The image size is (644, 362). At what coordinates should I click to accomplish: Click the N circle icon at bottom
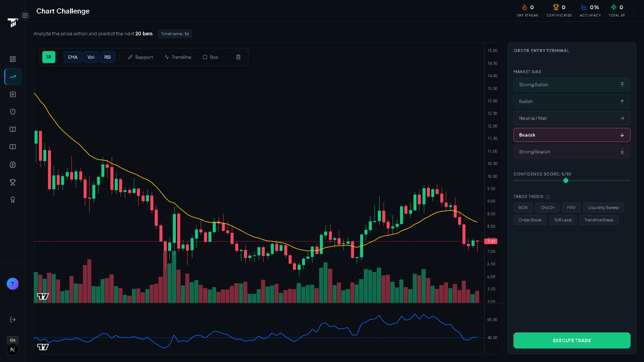(12, 350)
